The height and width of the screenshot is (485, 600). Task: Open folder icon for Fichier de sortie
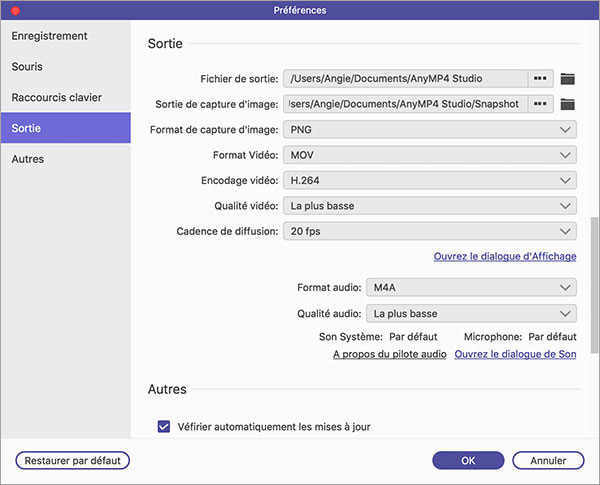[568, 78]
